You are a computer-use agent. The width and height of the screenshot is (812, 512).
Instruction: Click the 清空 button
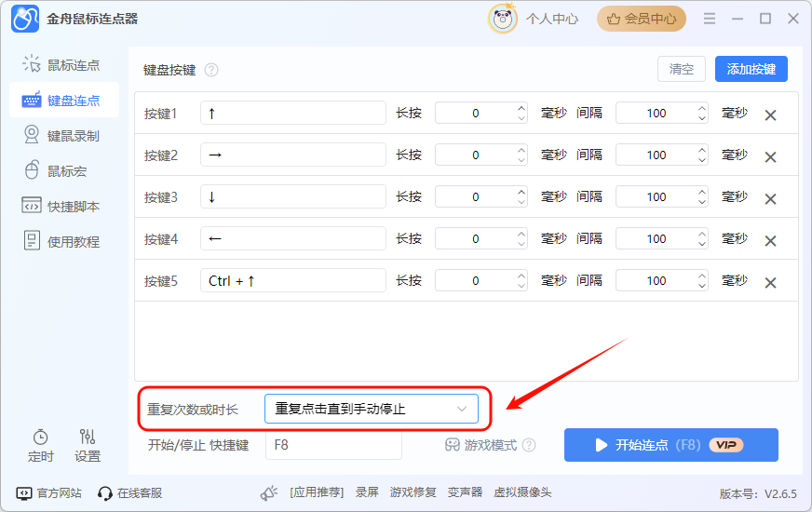(x=682, y=69)
